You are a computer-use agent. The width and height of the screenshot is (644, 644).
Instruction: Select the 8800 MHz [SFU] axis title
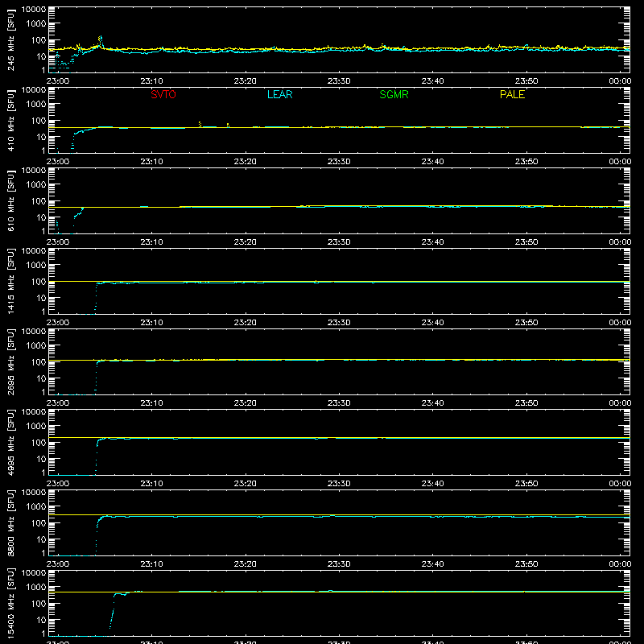point(10,523)
